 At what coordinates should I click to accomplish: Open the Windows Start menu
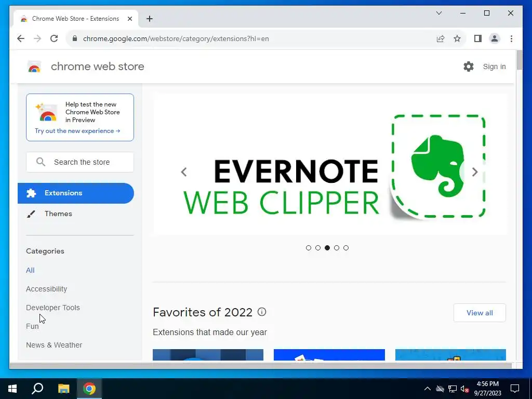[x=12, y=389]
